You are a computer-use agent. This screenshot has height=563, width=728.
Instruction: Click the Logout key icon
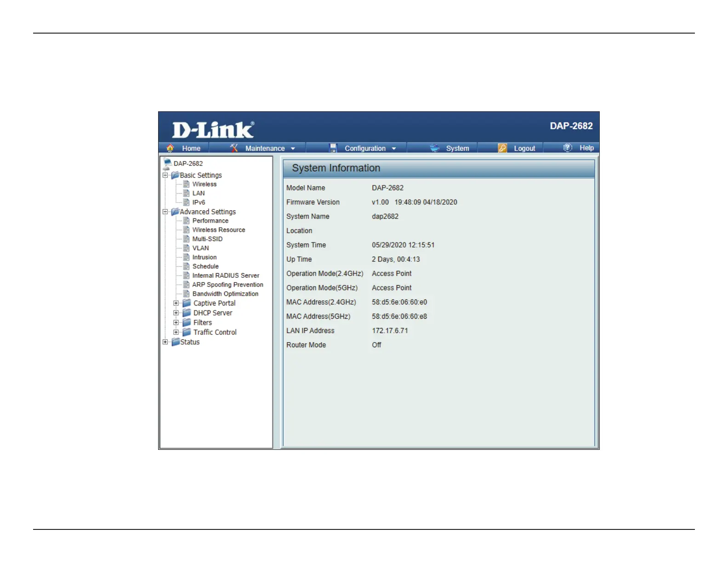click(502, 148)
